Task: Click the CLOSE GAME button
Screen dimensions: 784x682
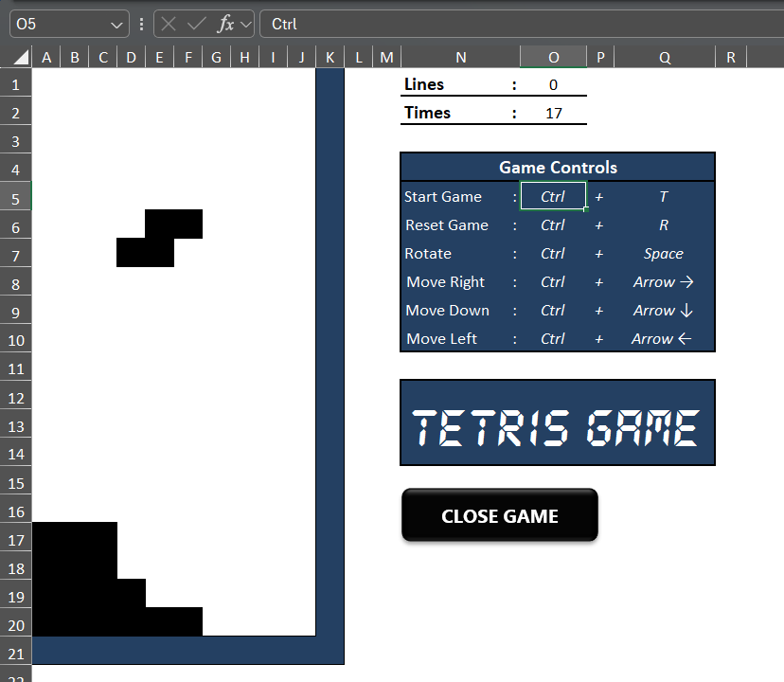Action: 500,515
